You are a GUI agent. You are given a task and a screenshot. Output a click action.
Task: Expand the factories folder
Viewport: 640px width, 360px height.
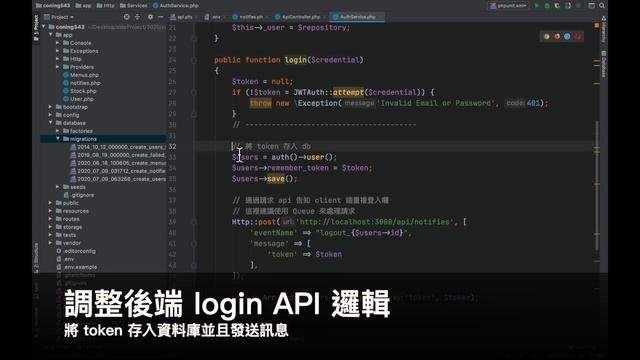pyautogui.click(x=58, y=131)
